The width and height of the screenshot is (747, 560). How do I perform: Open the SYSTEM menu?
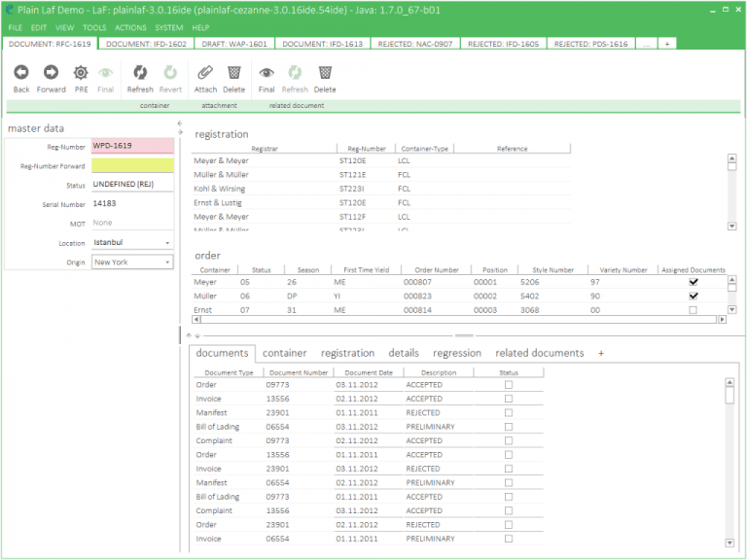tap(168, 27)
